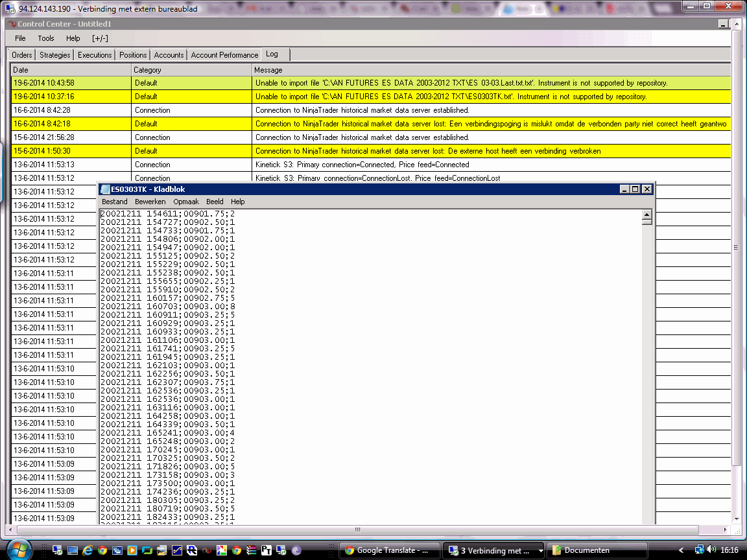Switch to Google Translate taskbar button
This screenshot has width=747, height=560.
(388, 550)
